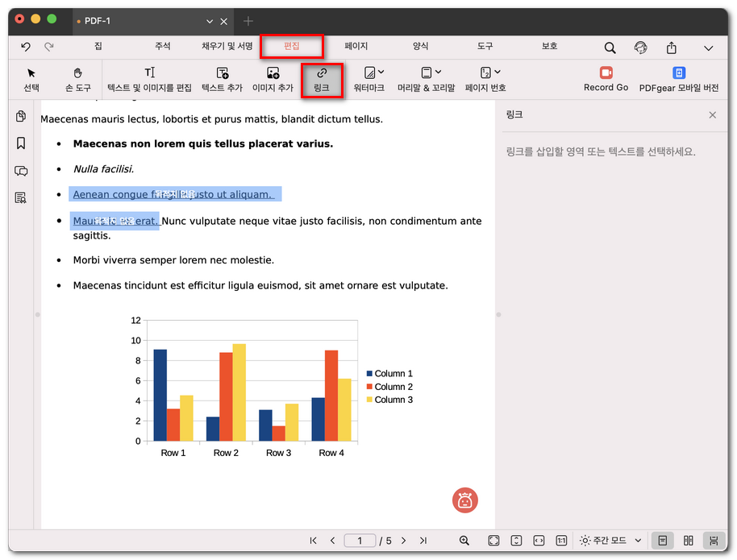
Task: Expand the 워터마크 watermark dropdown
Action: [x=381, y=73]
